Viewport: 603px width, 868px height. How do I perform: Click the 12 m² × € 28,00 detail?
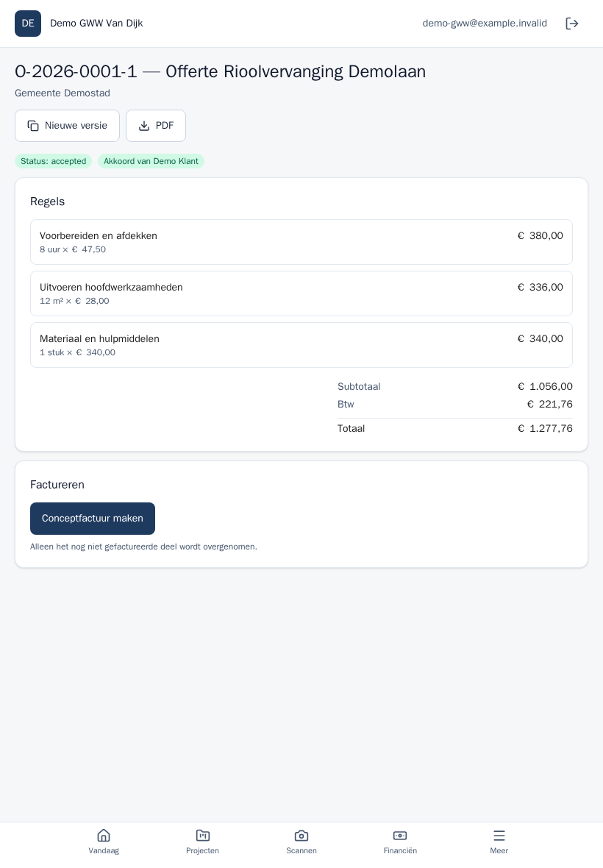(x=74, y=301)
